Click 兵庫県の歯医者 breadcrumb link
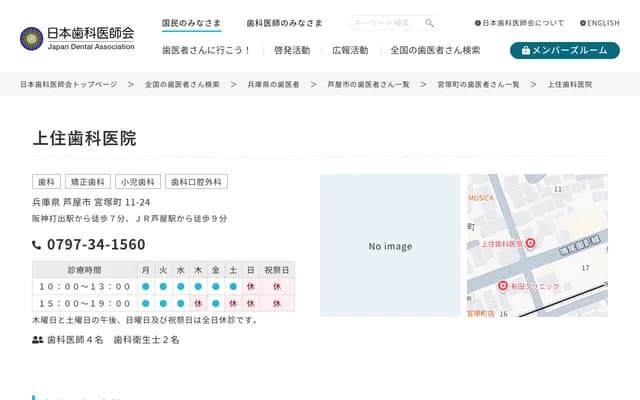This screenshot has height=400, width=640. 273,85
